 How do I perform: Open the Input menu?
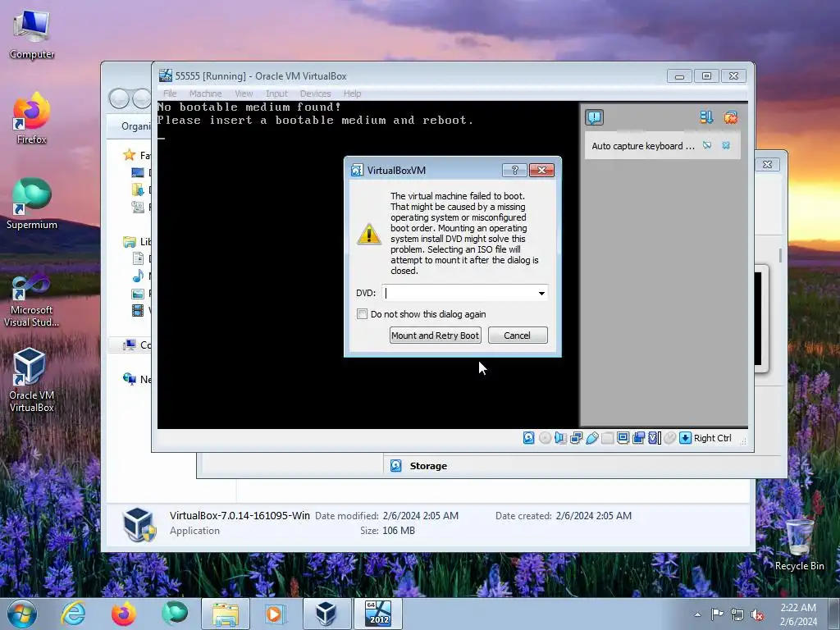276,94
